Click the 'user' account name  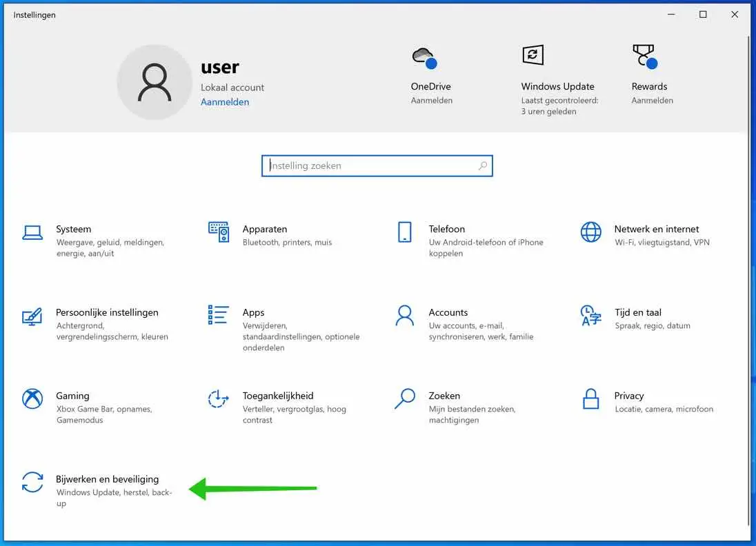[220, 67]
